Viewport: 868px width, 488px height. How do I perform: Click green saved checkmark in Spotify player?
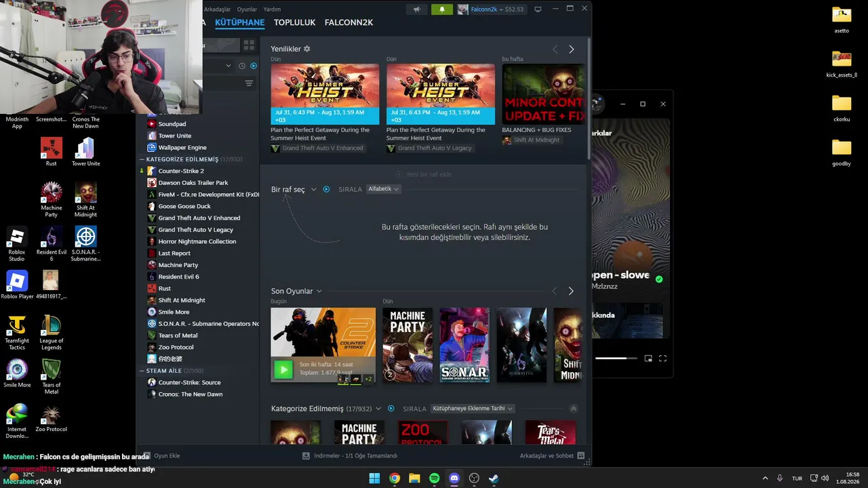659,279
